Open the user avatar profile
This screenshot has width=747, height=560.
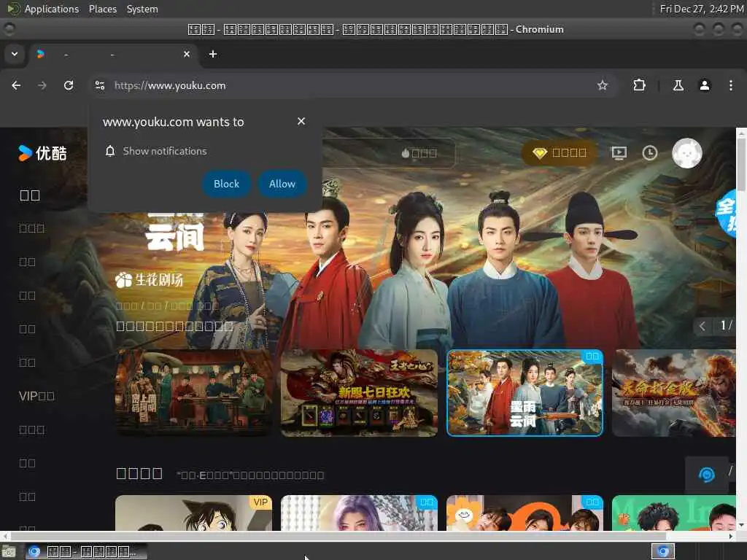(686, 153)
